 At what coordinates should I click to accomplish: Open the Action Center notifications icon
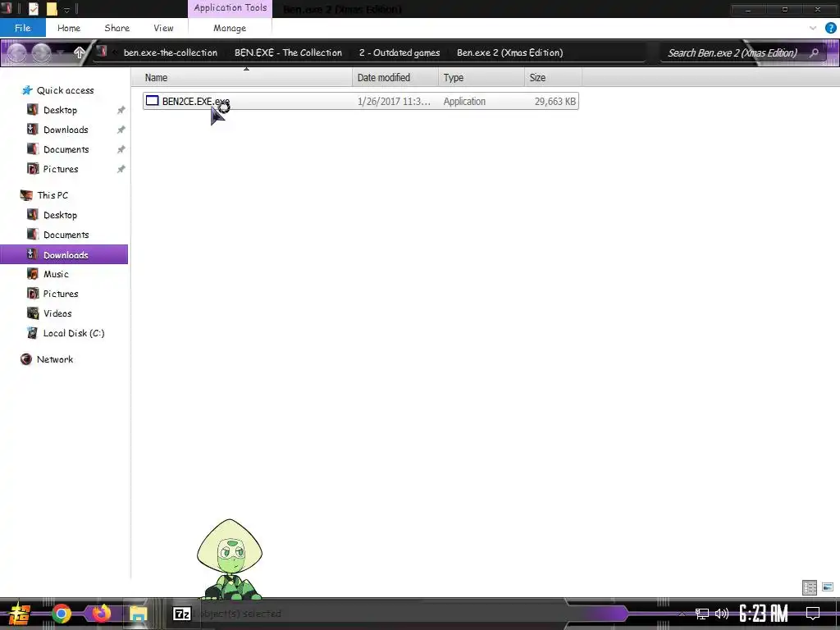click(813, 614)
